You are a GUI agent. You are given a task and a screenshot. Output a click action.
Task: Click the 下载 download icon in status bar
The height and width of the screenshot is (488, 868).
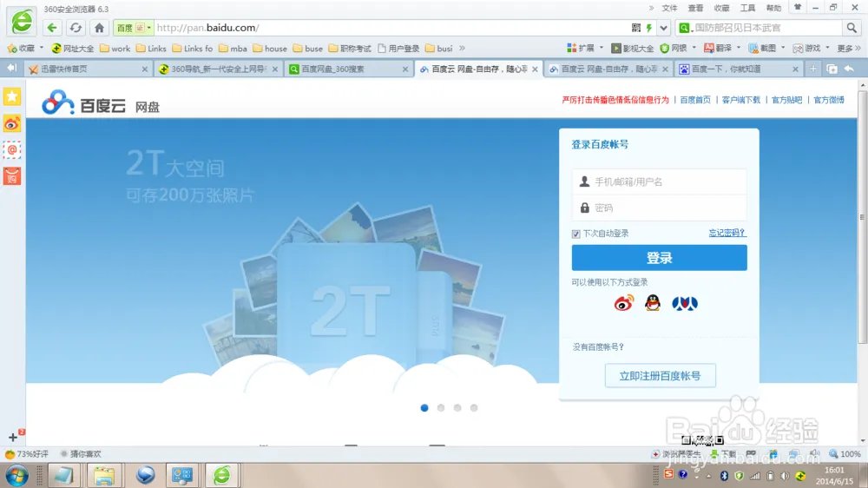click(x=723, y=453)
